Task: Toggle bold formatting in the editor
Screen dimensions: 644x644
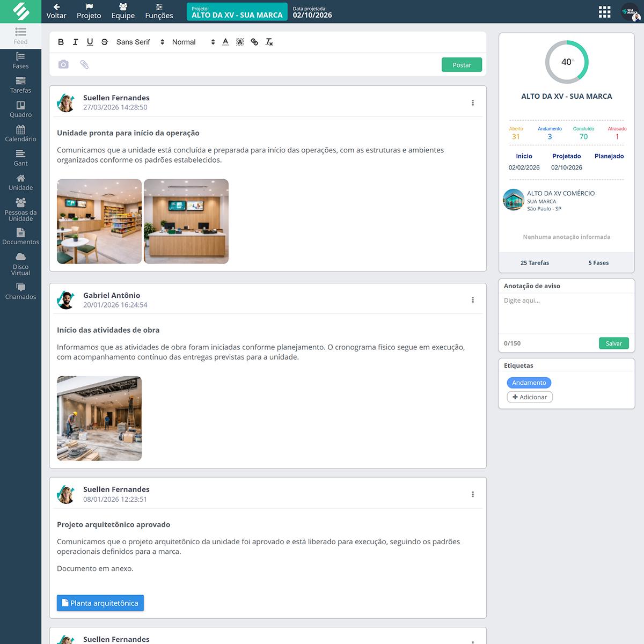Action: pyautogui.click(x=61, y=41)
